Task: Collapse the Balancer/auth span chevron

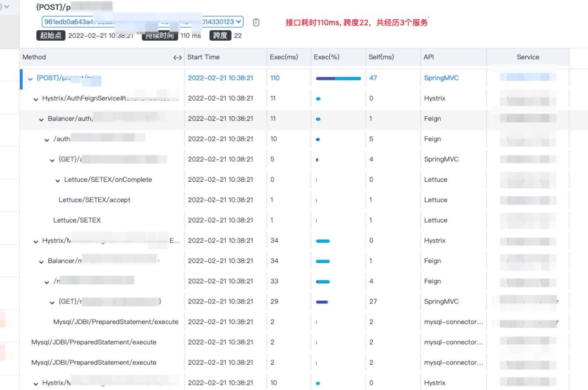Action: coord(41,119)
